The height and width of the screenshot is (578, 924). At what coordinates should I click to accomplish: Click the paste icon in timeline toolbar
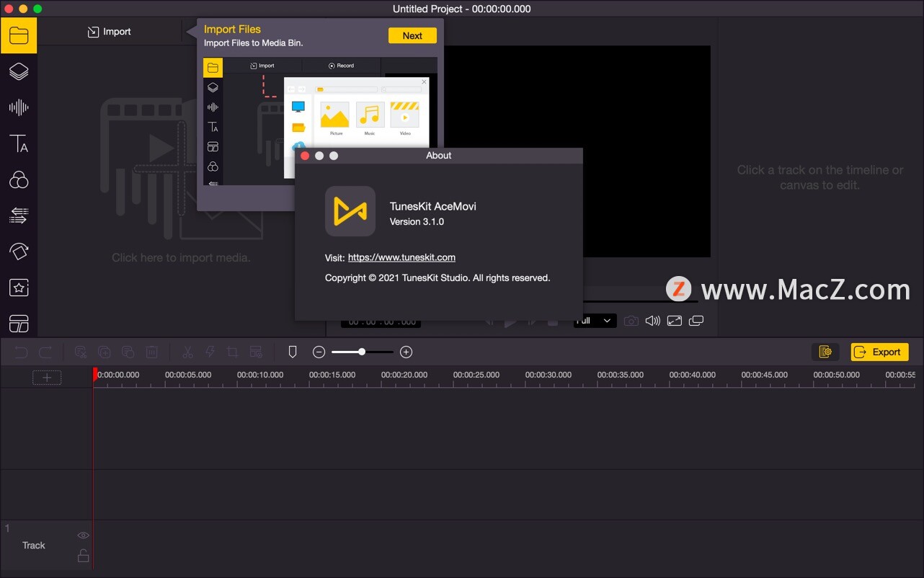click(x=128, y=352)
